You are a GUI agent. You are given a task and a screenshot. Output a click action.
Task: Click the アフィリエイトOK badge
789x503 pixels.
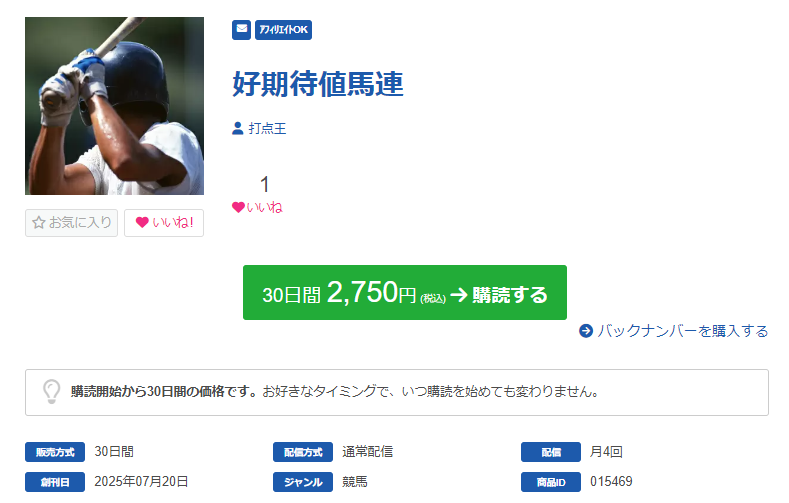[x=283, y=30]
